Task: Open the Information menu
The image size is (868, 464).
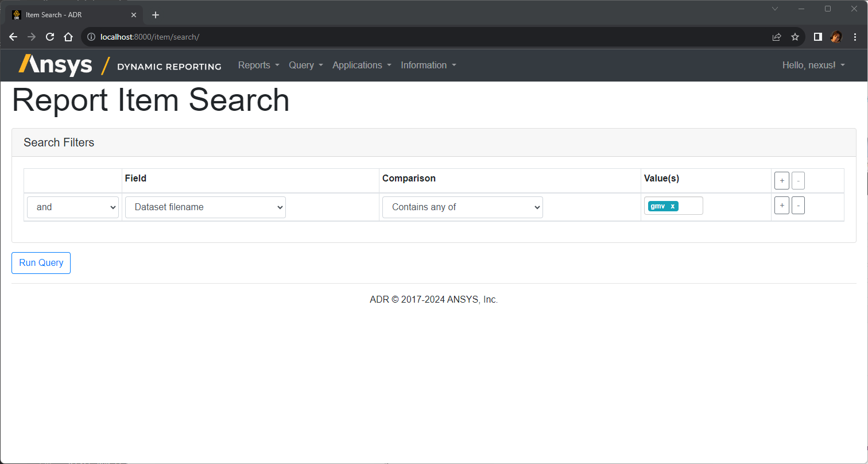Action: pos(429,65)
